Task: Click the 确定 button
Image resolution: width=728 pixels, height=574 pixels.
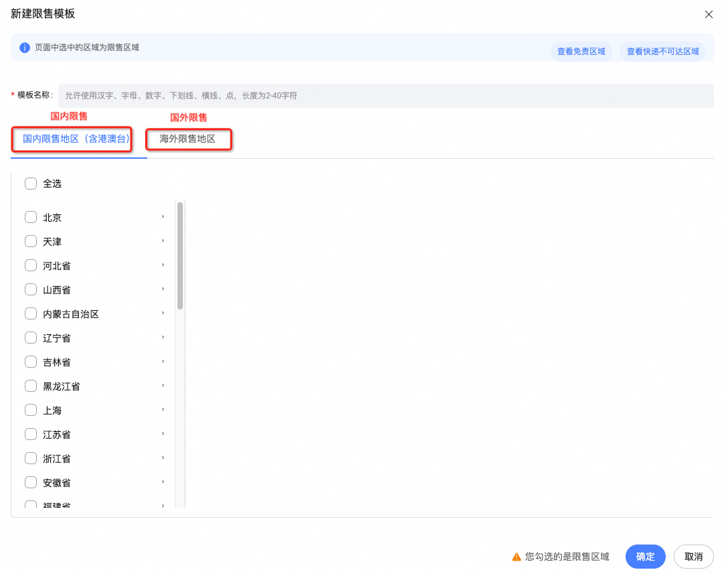Action: 646,557
